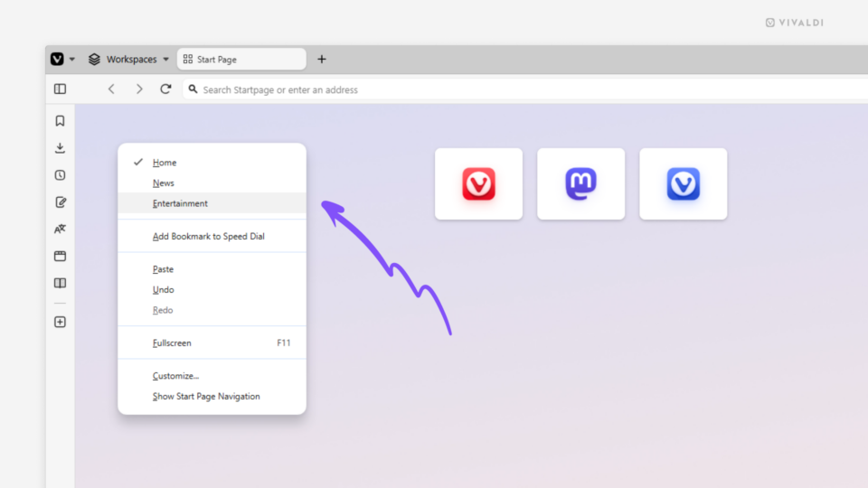
Task: Choose Fullscreen F11 menu entry
Action: point(212,343)
